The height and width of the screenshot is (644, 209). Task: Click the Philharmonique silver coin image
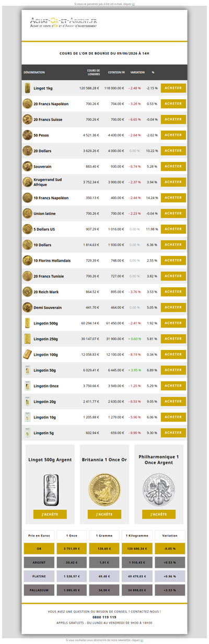point(159,489)
